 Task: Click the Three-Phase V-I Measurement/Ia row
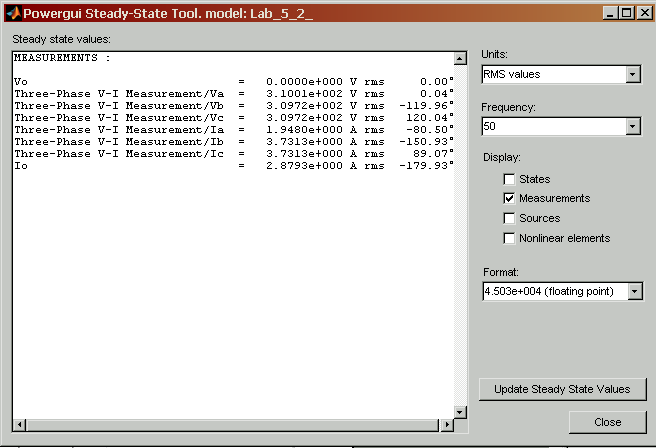tap(234, 130)
